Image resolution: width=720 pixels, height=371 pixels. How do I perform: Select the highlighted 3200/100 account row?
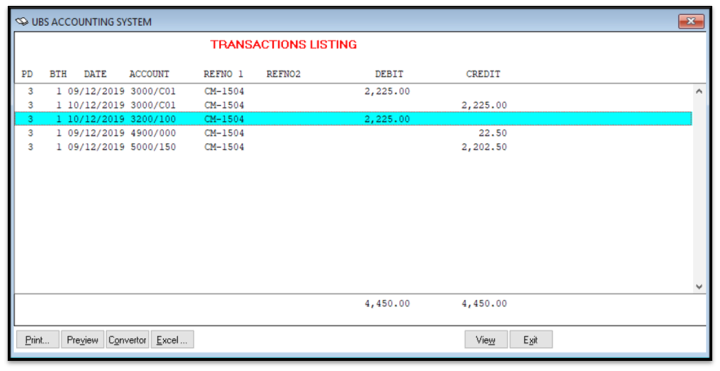pos(353,119)
